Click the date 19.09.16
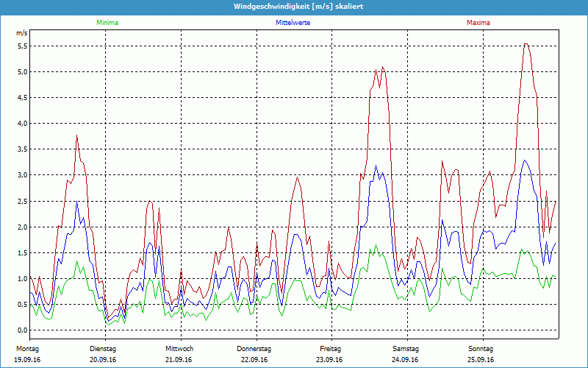The height and width of the screenshot is (368, 588). [x=27, y=360]
